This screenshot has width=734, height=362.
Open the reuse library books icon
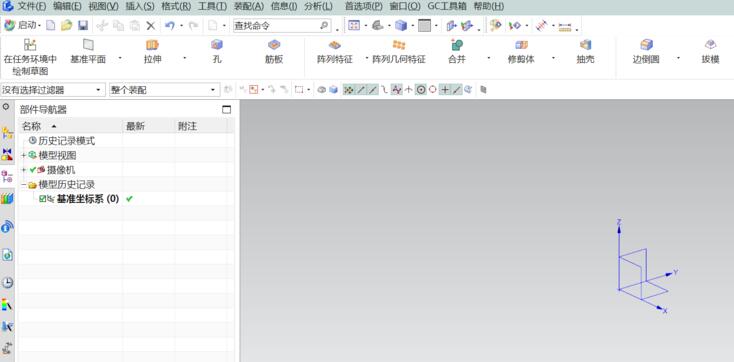point(7,199)
